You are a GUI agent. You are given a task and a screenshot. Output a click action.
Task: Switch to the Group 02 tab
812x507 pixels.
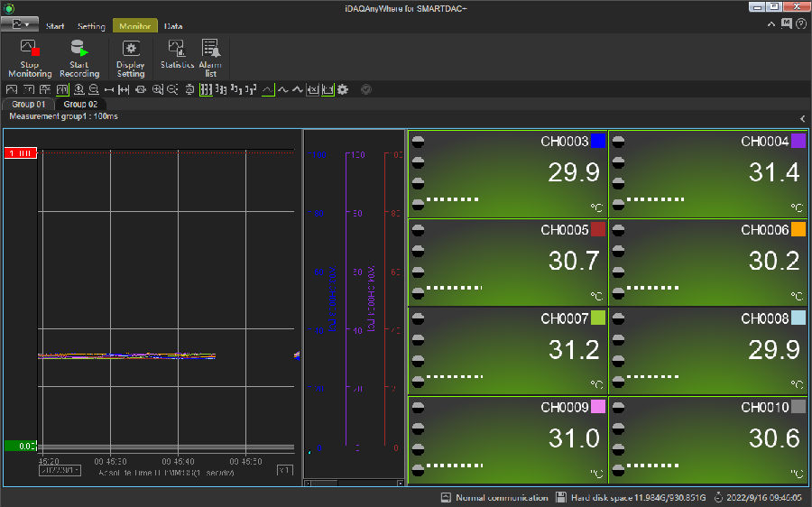[80, 104]
